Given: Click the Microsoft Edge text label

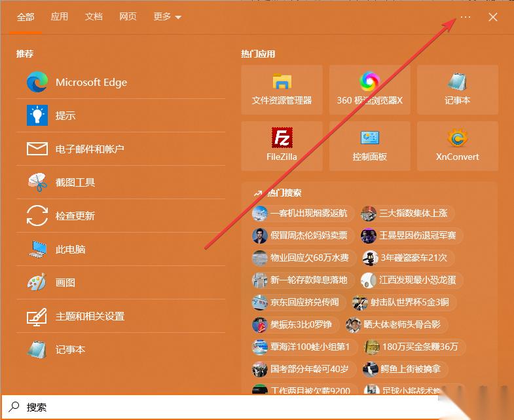Looking at the screenshot, I should click(91, 83).
